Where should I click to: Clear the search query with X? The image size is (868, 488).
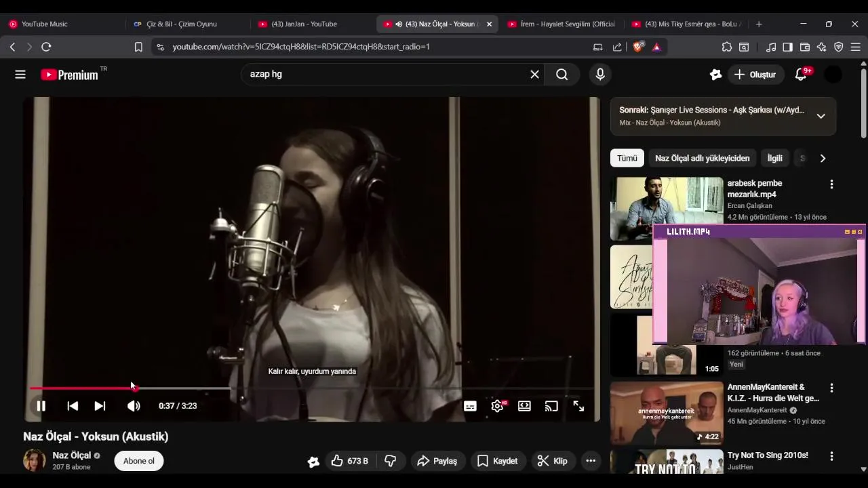click(534, 75)
